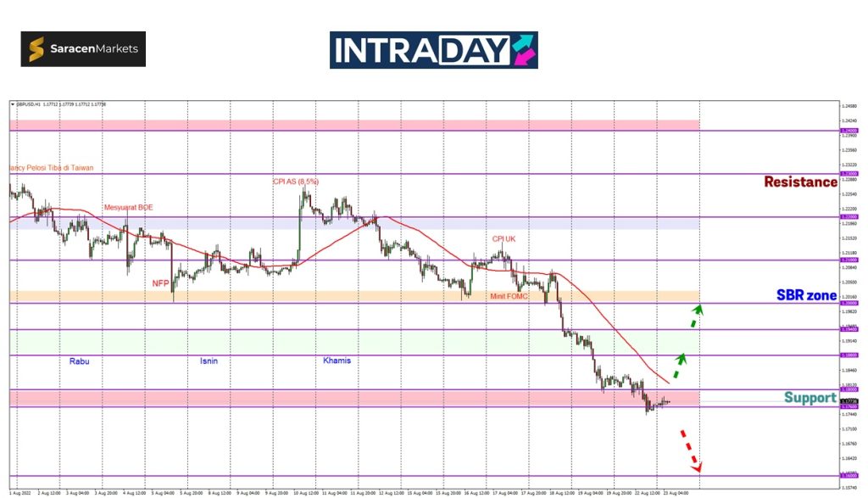
Task: Select the Resistance label
Action: coord(799,182)
